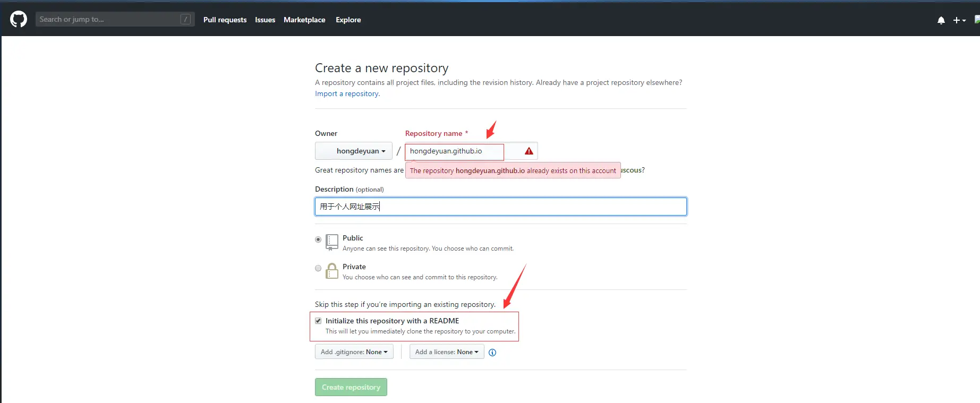Open GitHub home via Octocat logo

click(x=19, y=20)
